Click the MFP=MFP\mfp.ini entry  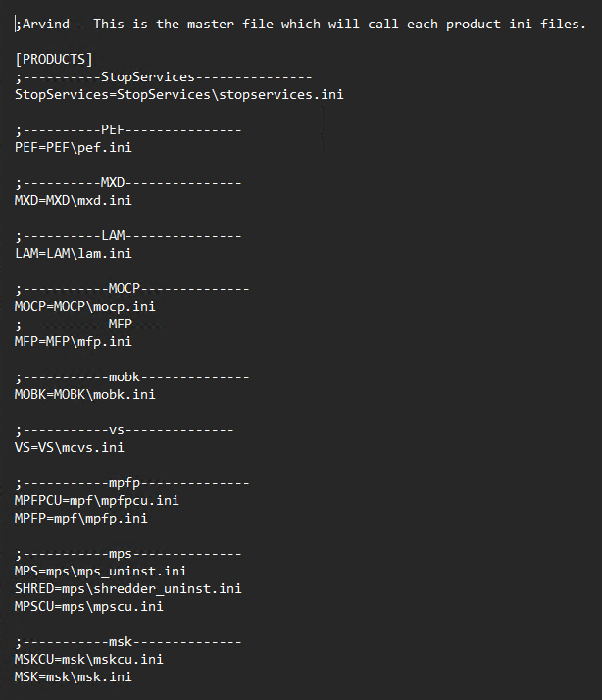point(73,341)
